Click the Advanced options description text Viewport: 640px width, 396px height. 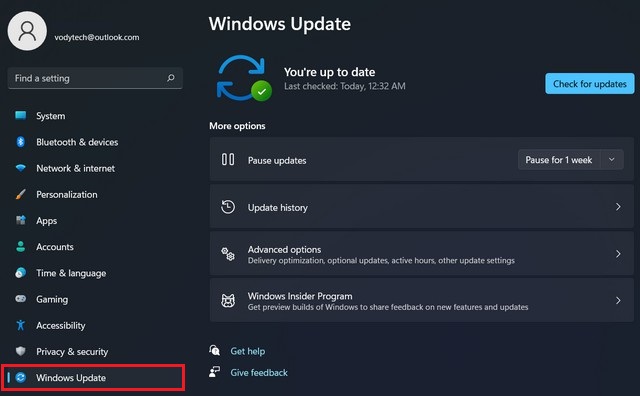point(381,260)
